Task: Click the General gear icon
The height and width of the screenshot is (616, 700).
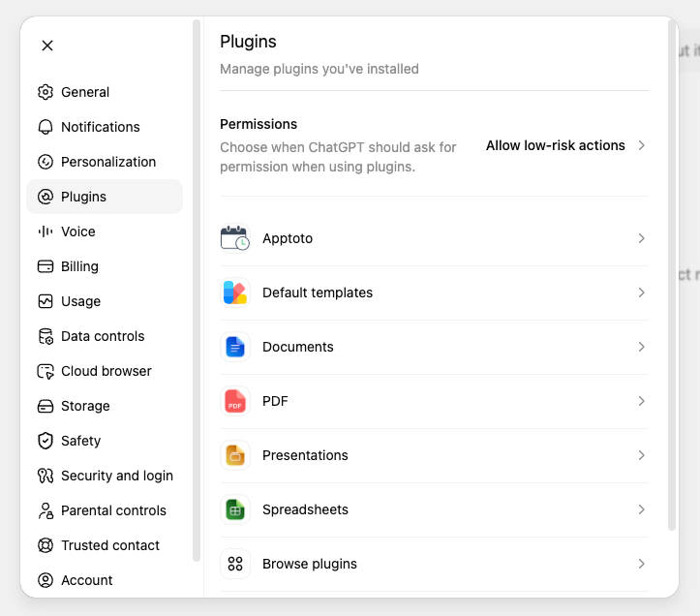Action: point(46,92)
